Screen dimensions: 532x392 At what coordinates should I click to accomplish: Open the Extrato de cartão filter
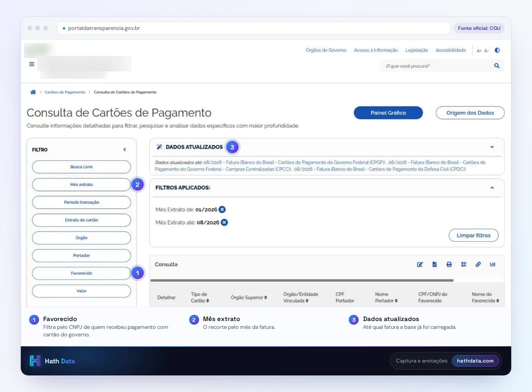[81, 220]
